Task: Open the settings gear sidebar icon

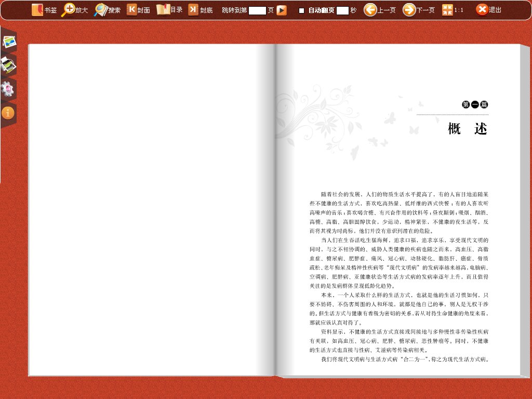Action: 8,89
